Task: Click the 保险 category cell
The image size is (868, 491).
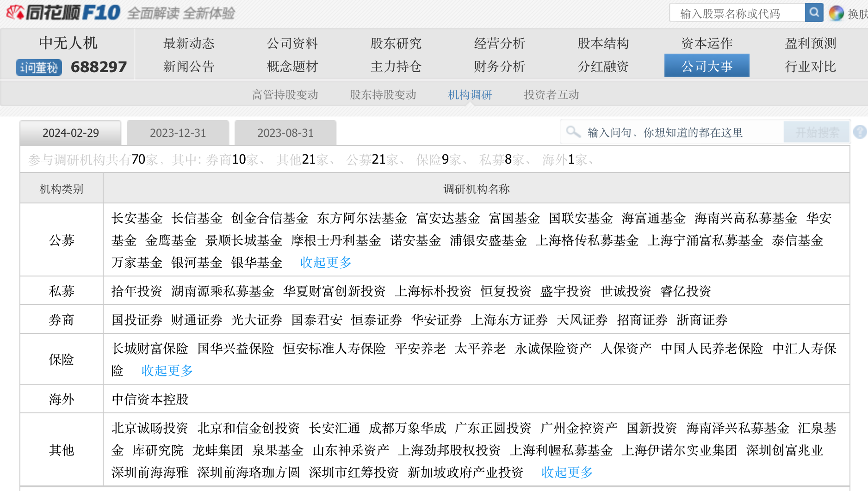Action: [62, 360]
